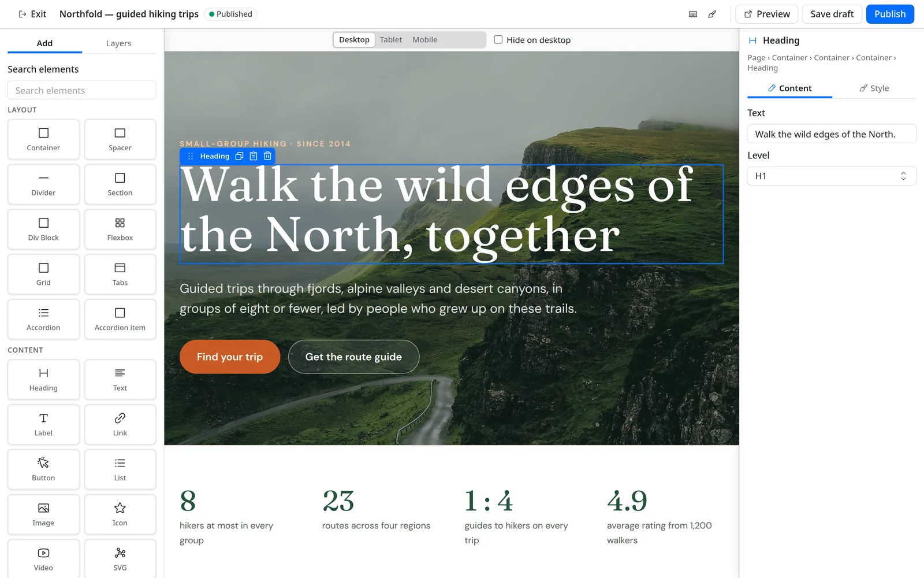
Task: Click the keyboard icon in the top bar
Action: (x=693, y=14)
